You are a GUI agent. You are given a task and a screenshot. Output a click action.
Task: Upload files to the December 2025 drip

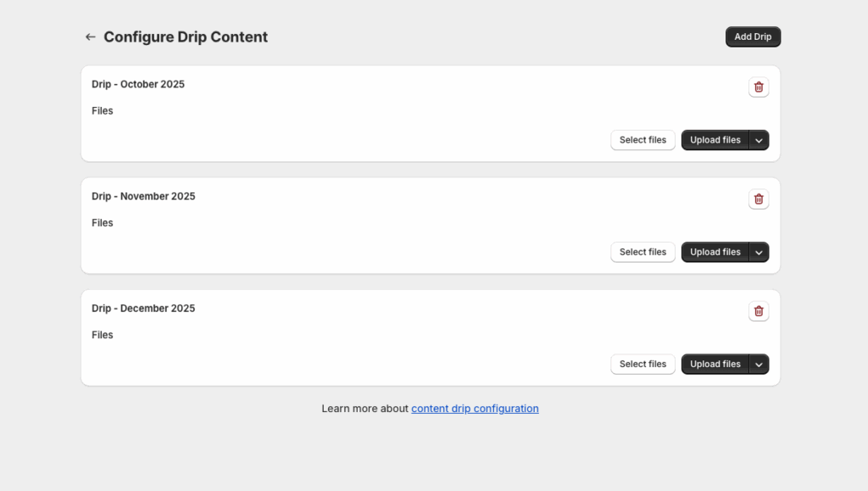pos(715,364)
